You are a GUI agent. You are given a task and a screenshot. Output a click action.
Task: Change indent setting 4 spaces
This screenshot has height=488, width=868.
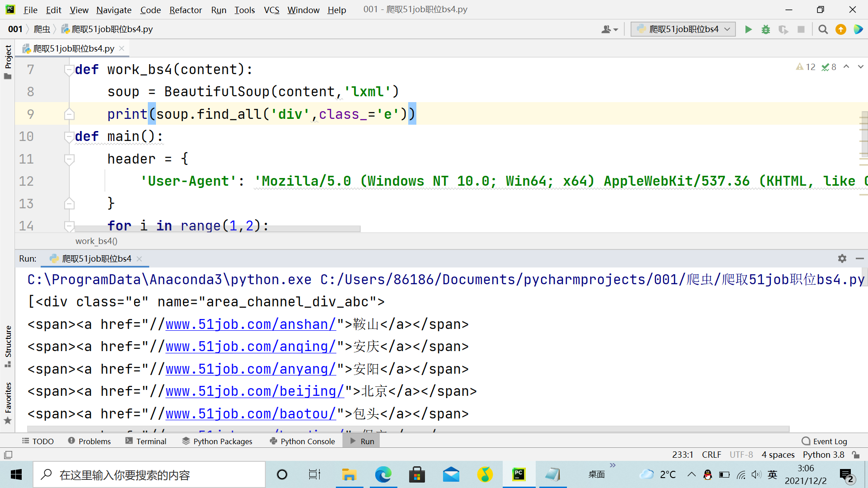(778, 455)
